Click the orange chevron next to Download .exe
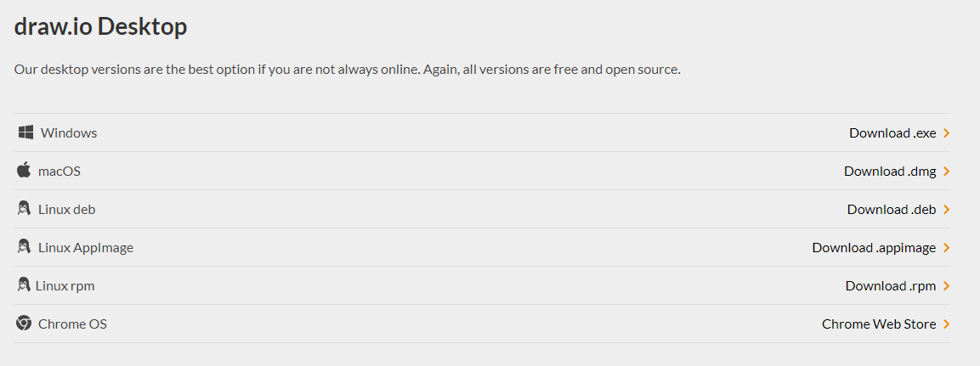Screen dimensions: 980x366 pos(946,133)
